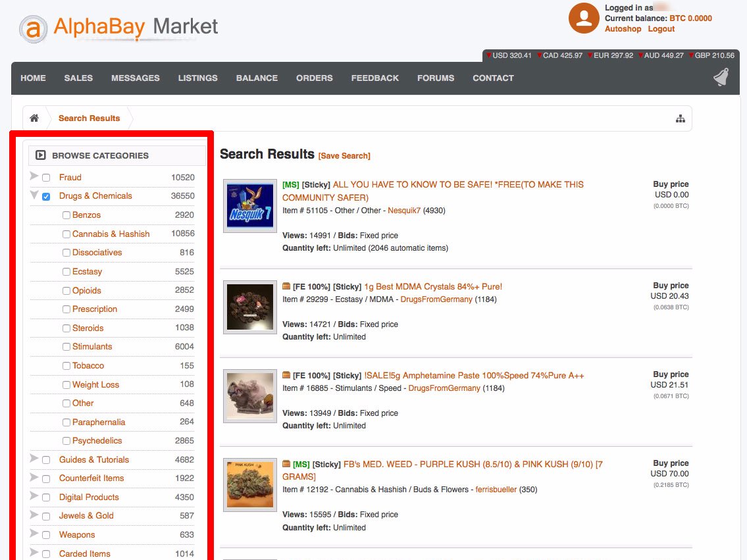The width and height of the screenshot is (747, 560).
Task: Click the Browse Categories play icon
Action: (41, 155)
